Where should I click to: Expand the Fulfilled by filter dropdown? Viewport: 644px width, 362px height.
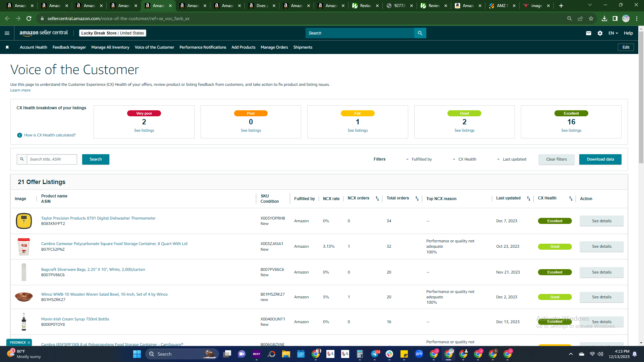point(419,159)
